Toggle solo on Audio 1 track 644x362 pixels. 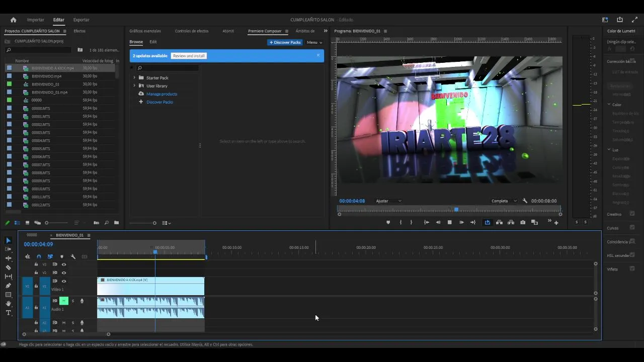click(x=72, y=301)
